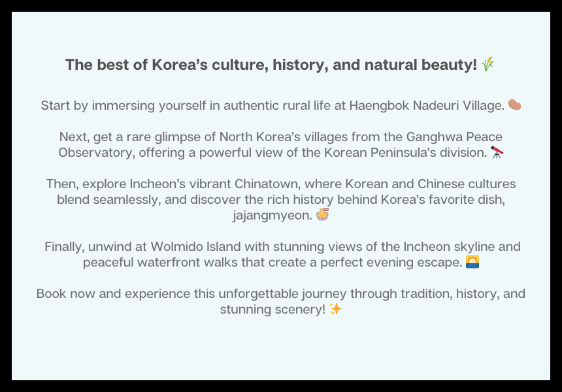Click the sparkles emoji after stunning scenery

335,309
